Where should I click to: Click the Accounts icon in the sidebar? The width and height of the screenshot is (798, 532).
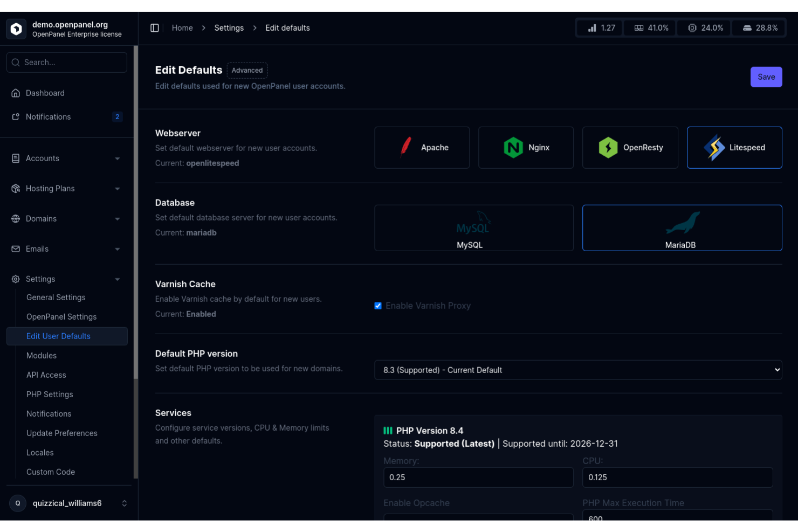click(16, 158)
